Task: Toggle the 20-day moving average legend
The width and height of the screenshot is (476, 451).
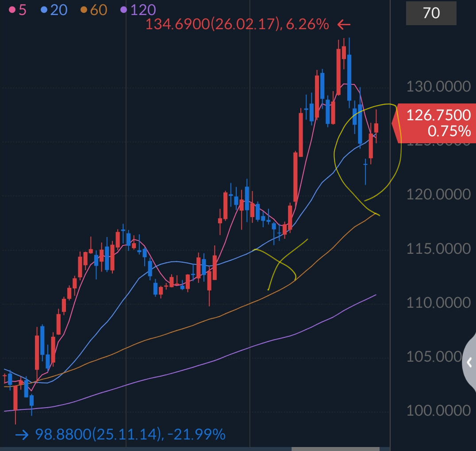Action: (x=54, y=10)
